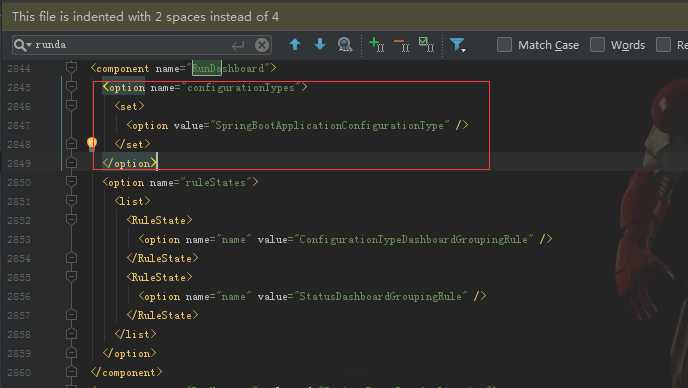The width and height of the screenshot is (688, 388).
Task: Click the yellow lightbulb intention icon
Action: coord(92,144)
